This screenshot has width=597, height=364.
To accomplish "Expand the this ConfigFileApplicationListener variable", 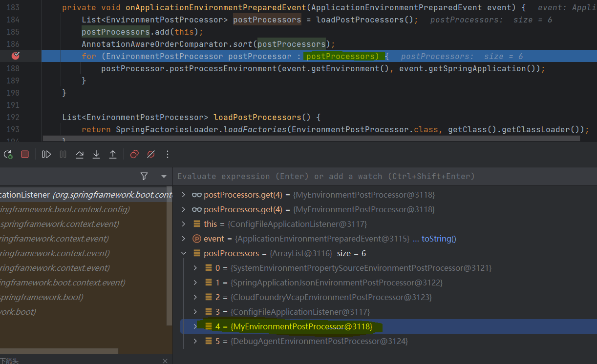I will tap(184, 223).
